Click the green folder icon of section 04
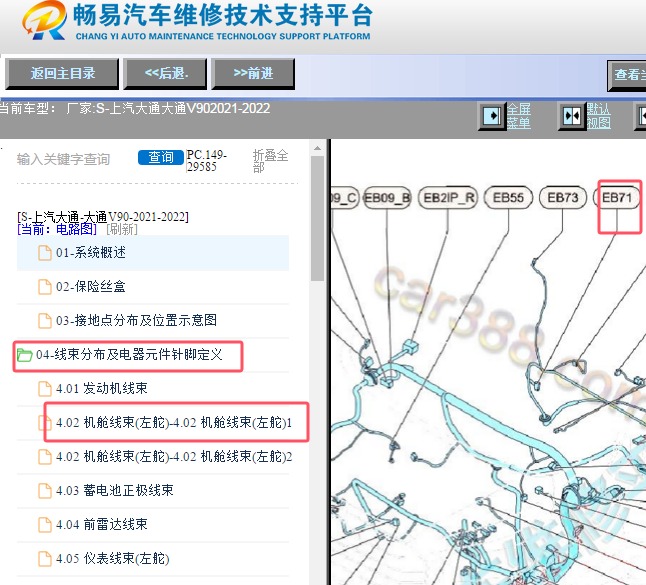Image resolution: width=646 pixels, height=585 pixels. [x=24, y=355]
